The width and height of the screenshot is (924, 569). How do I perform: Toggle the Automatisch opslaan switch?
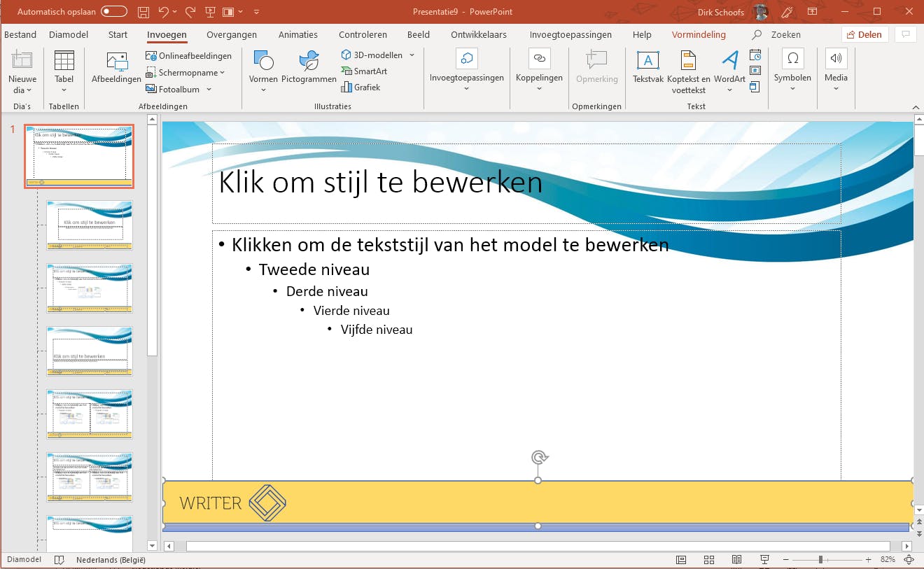114,12
